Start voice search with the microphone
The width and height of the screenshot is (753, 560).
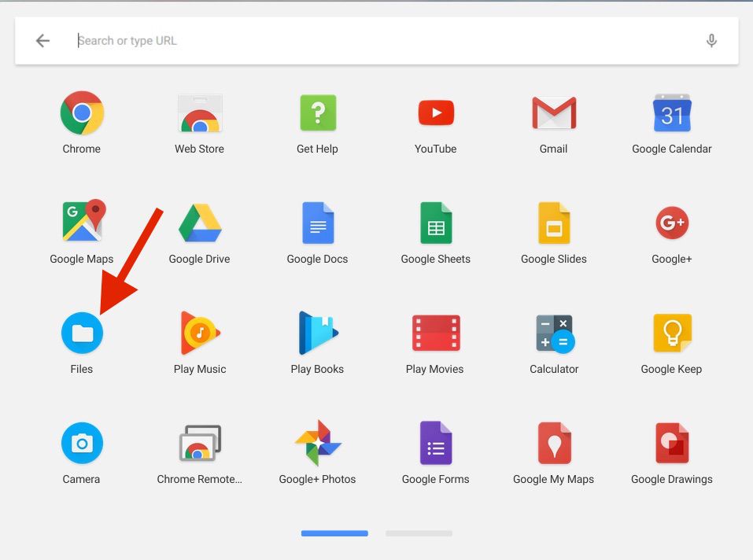point(711,40)
